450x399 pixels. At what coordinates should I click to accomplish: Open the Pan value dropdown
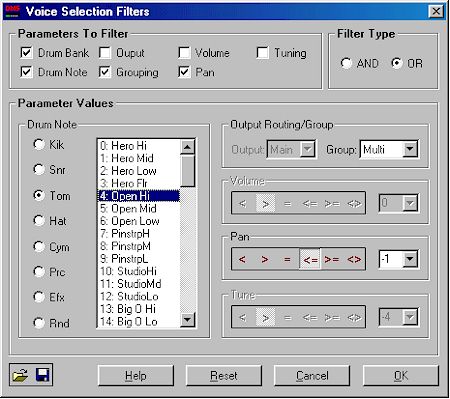[x=410, y=259]
